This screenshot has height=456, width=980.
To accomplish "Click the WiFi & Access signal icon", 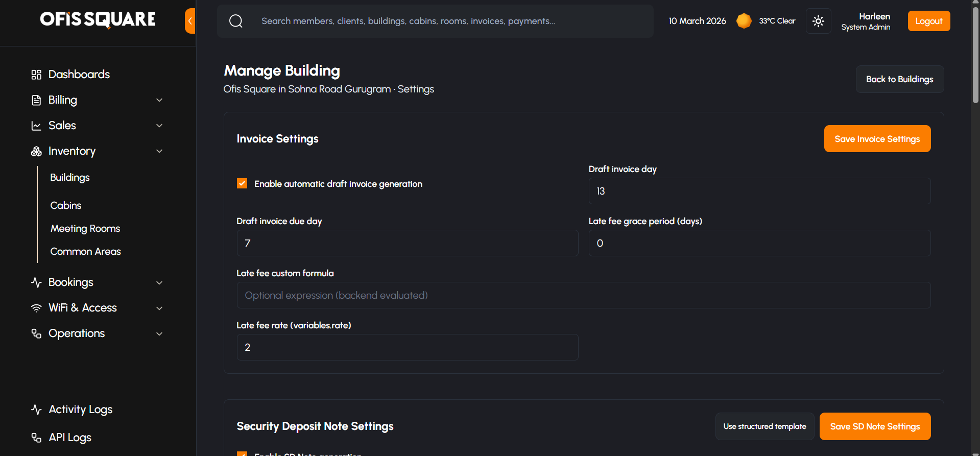I will click(36, 308).
